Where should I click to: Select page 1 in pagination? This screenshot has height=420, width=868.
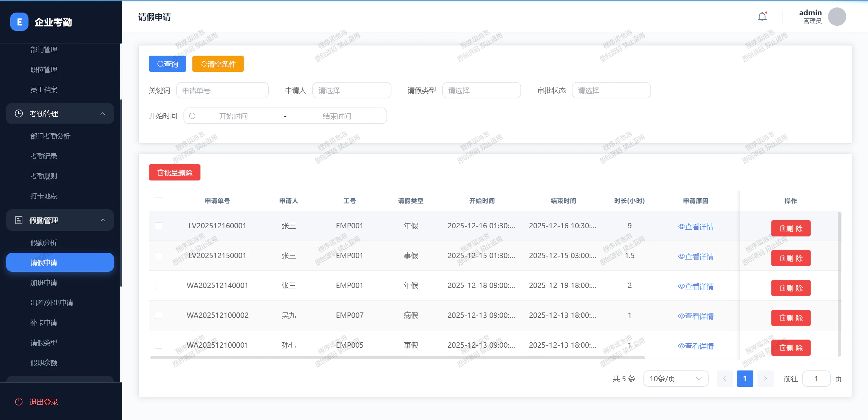745,379
